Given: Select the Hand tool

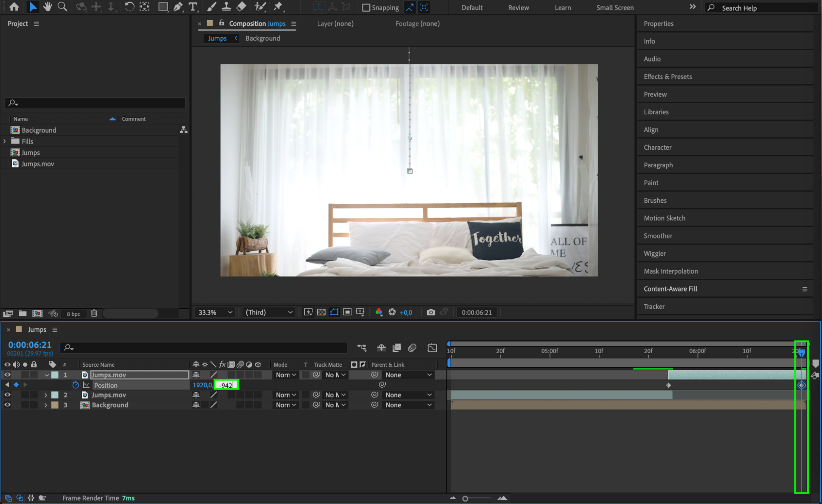Looking at the screenshot, I should tap(48, 7).
